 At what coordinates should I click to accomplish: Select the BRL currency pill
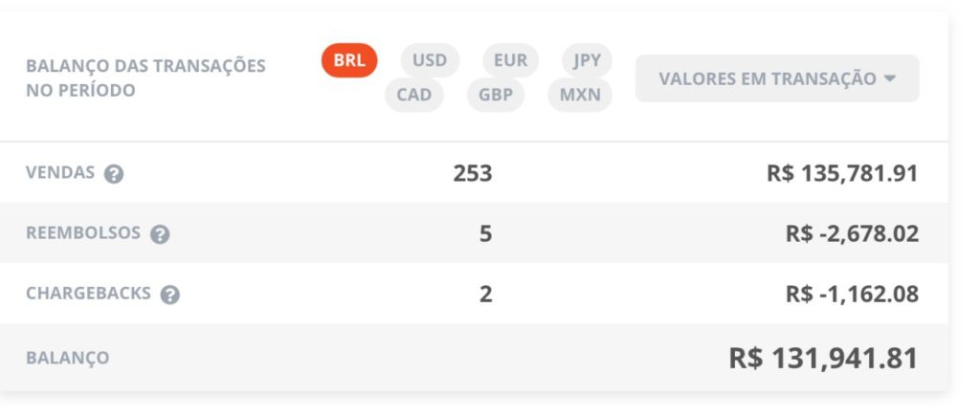pos(349,60)
